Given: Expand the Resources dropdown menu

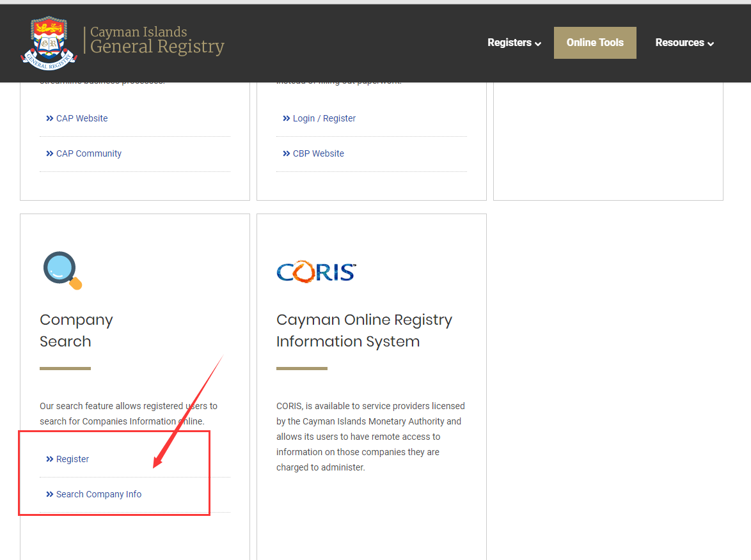Looking at the screenshot, I should coord(684,43).
